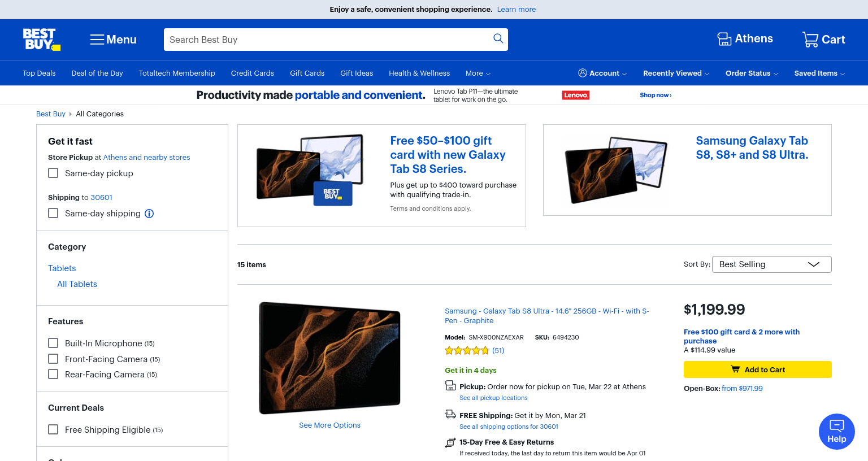868x461 pixels.
Task: Click the store pickup icon
Action: coord(450,386)
